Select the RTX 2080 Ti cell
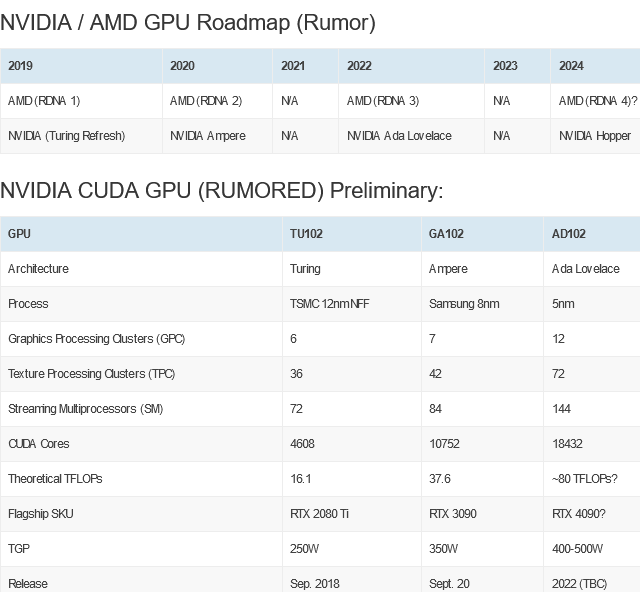 tap(318, 514)
